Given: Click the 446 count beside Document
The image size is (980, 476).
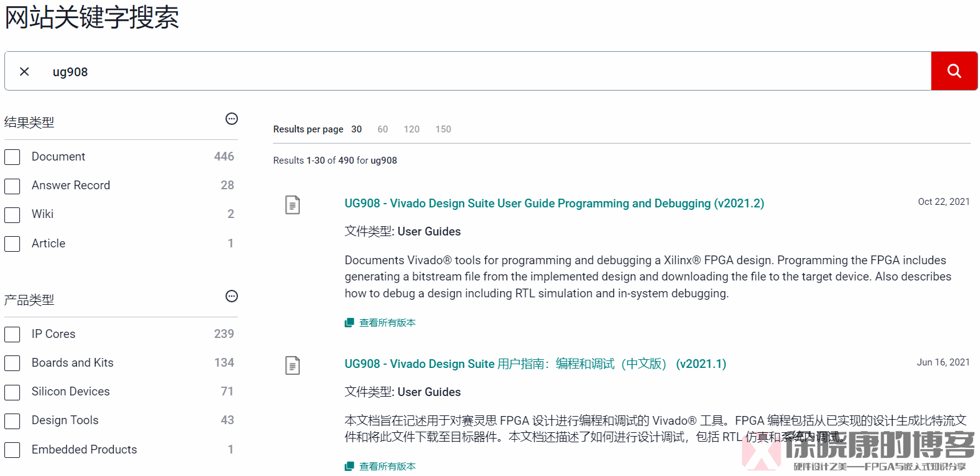Looking at the screenshot, I should pyautogui.click(x=224, y=157).
